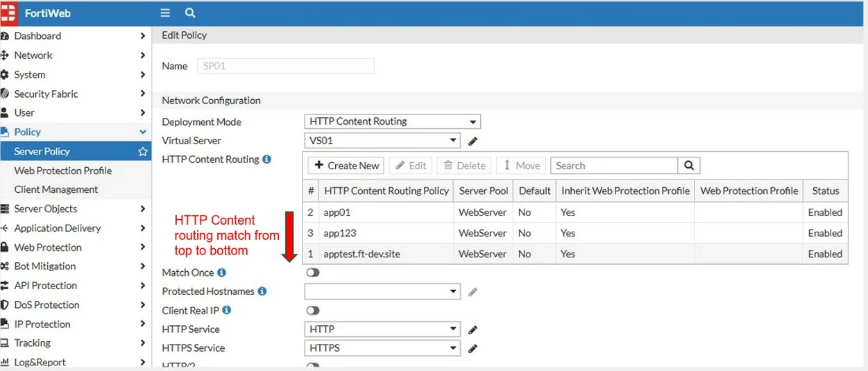The image size is (868, 371).
Task: Open the Deployment Mode dropdown
Action: point(392,121)
